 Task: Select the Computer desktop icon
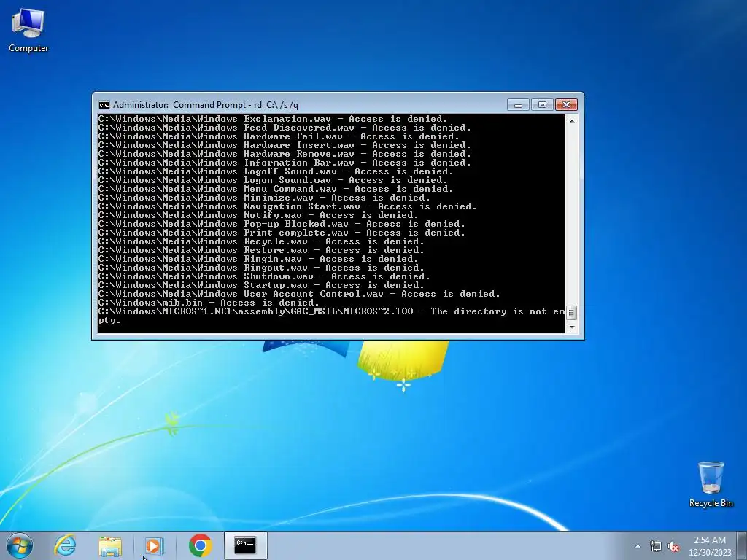click(28, 31)
